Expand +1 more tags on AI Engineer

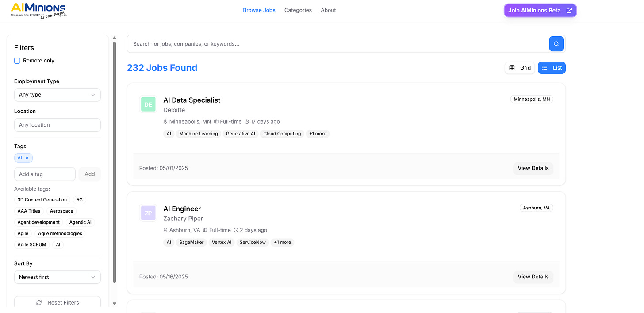[x=282, y=242]
